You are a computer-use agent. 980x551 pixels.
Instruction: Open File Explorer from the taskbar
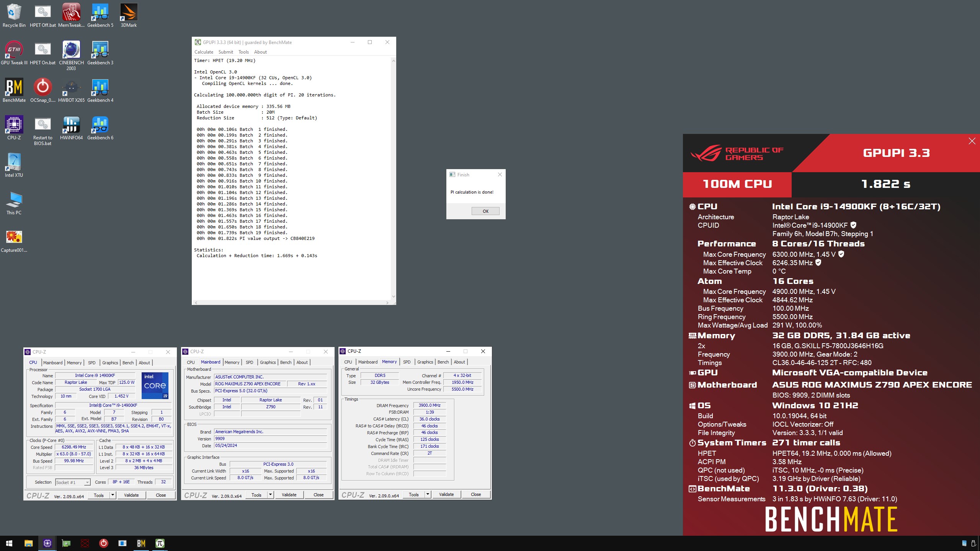(28, 543)
